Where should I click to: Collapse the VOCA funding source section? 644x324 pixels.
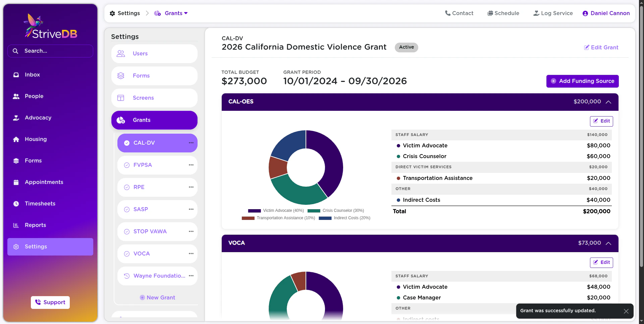(608, 243)
